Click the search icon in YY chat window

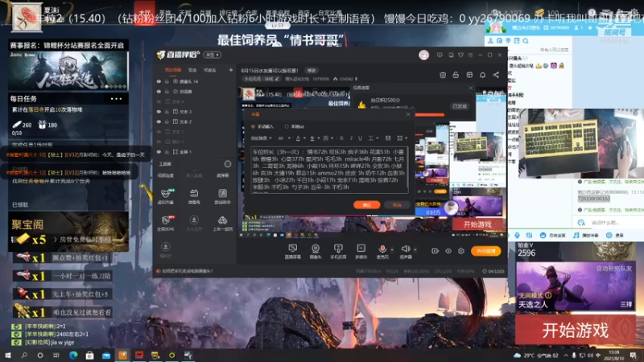[526, 41]
